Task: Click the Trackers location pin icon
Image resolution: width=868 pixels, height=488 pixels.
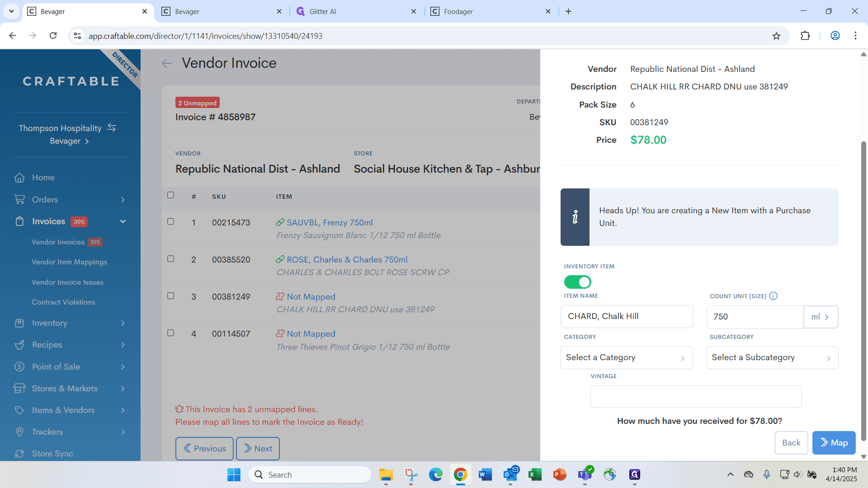Action: click(x=19, y=432)
